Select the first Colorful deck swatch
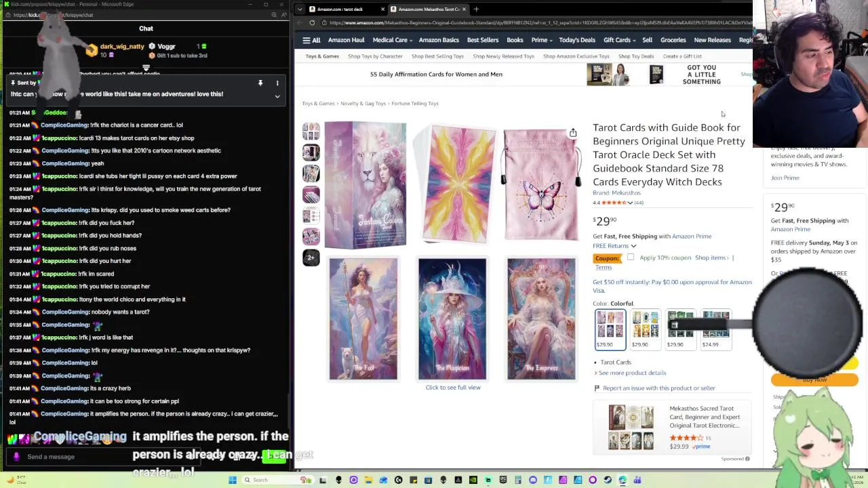The height and width of the screenshot is (488, 868). click(610, 329)
